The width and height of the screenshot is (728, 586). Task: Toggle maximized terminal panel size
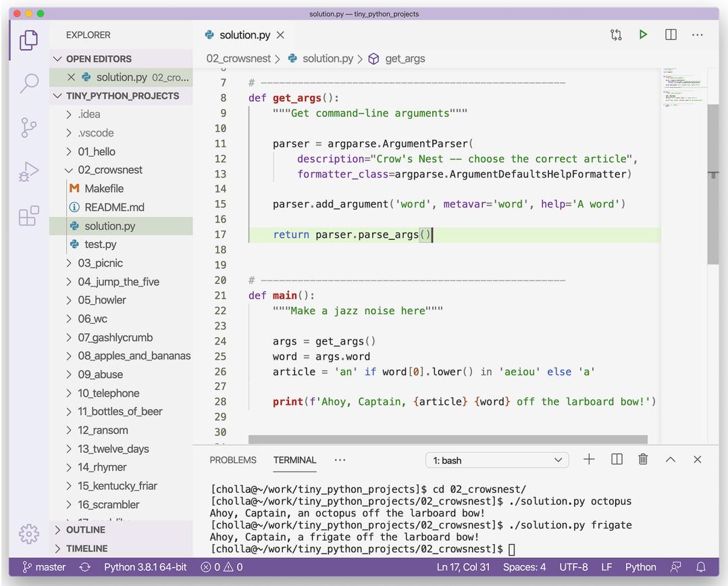click(x=670, y=460)
